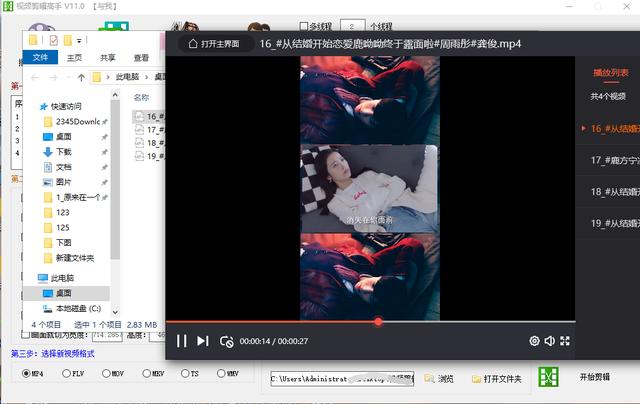Select the file starting with 19_ in Explorer
This screenshot has height=404, width=640.
(x=149, y=155)
